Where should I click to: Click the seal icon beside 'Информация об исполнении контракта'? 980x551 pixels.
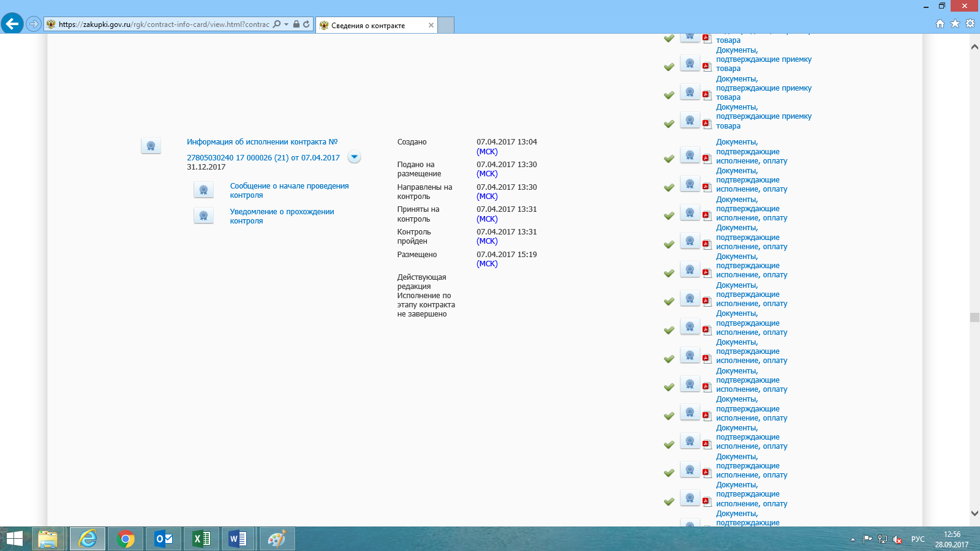click(151, 146)
